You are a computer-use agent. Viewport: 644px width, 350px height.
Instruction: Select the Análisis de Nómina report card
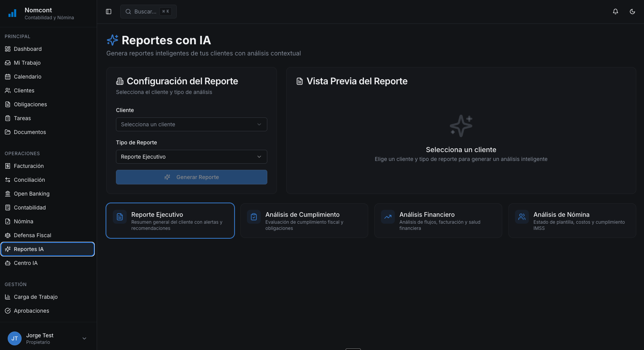tap(572, 221)
